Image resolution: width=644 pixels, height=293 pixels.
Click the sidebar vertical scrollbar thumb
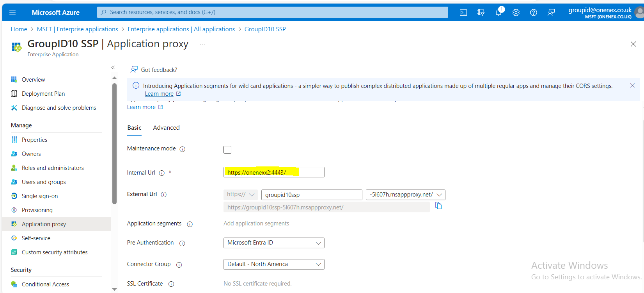tap(114, 144)
